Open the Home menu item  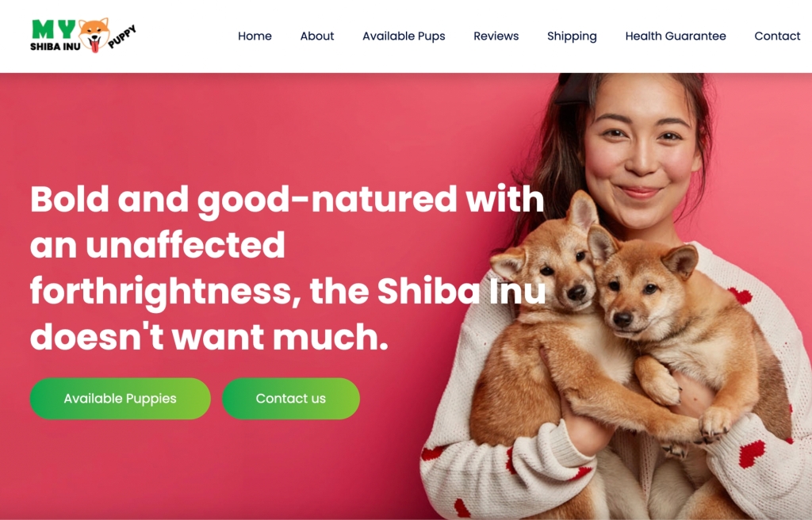click(255, 36)
